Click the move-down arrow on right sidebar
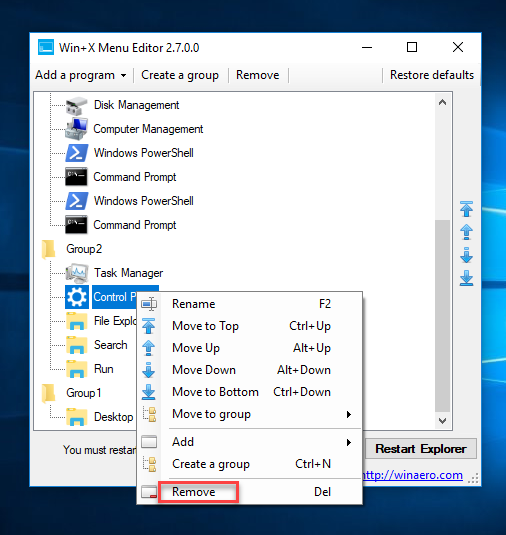 point(466,255)
